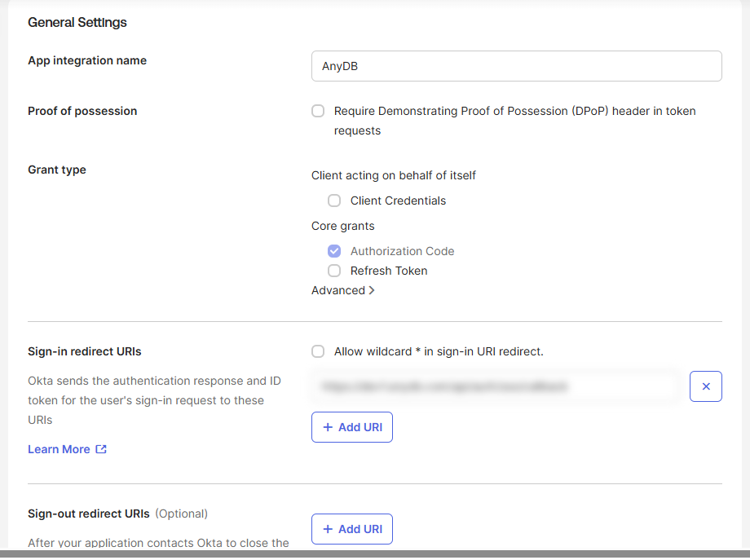Click the 'Okta sends the authentication response' description

point(154,400)
